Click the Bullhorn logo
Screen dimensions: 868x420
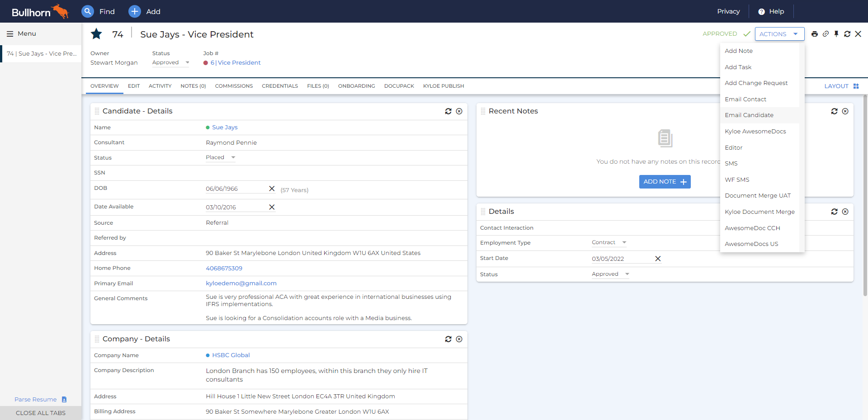40,11
